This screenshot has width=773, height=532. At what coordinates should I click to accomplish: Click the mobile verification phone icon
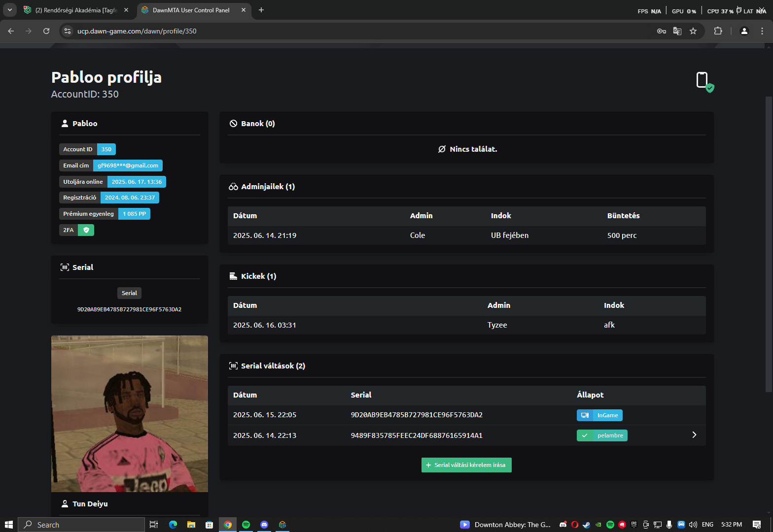(703, 80)
